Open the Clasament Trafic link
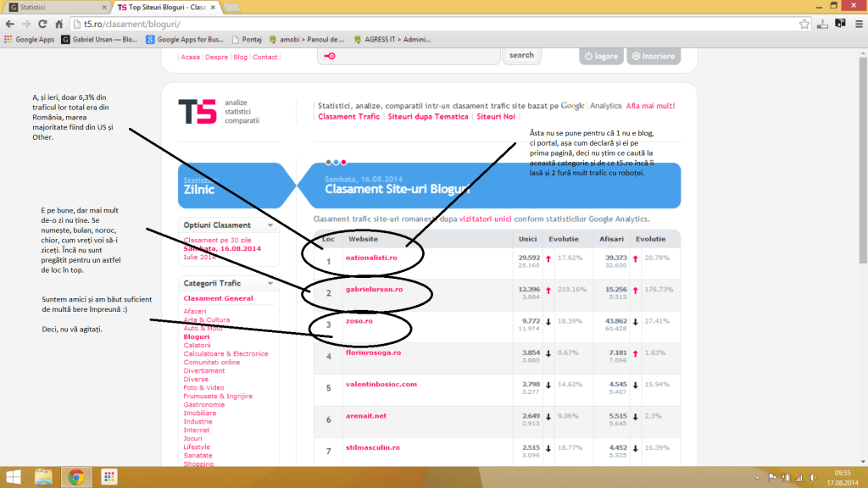The image size is (868, 488). 348,117
